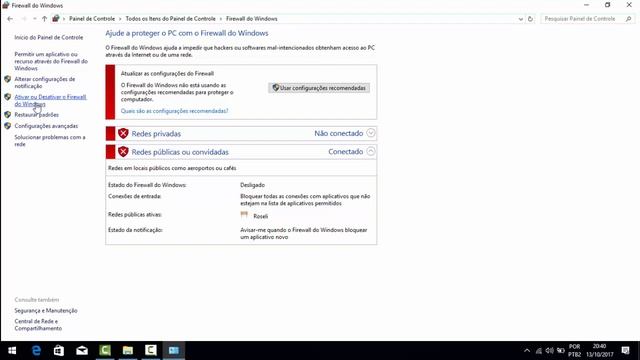The width and height of the screenshot is (640, 360).
Task: Click the Restaurar padrões link
Action: 36,115
